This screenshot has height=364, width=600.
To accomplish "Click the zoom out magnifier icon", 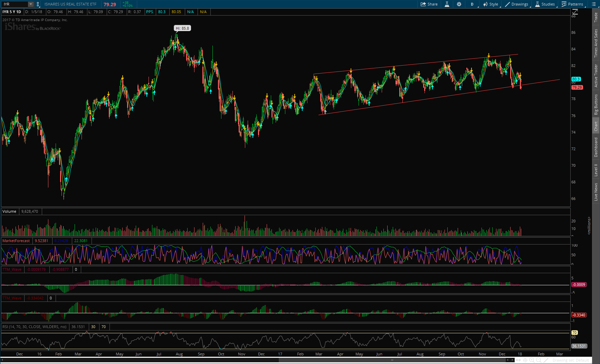I will point(539,360).
